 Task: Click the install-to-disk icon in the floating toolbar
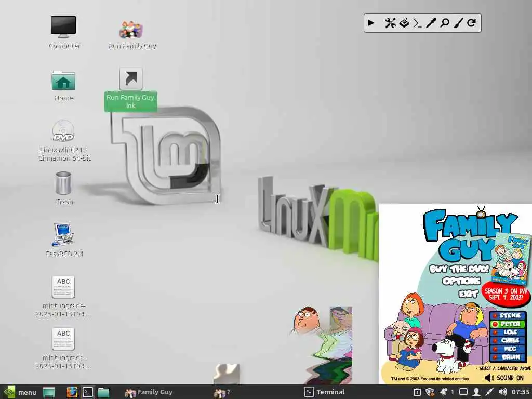[404, 23]
